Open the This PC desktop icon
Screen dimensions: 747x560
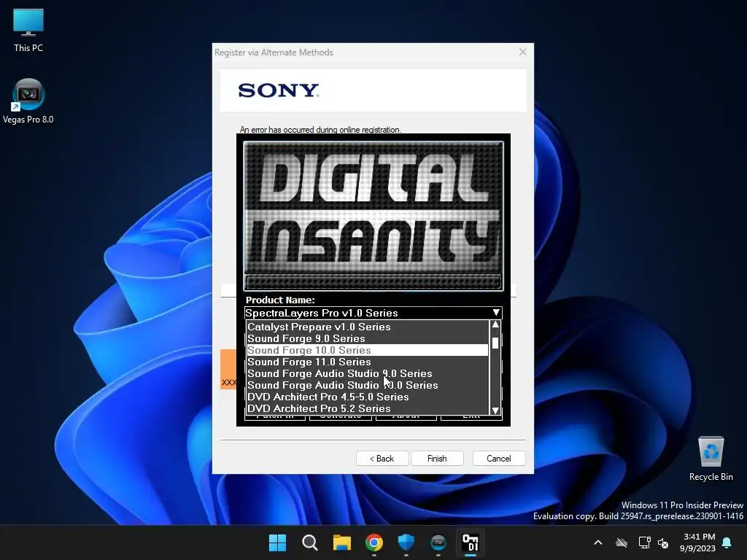coord(28,31)
